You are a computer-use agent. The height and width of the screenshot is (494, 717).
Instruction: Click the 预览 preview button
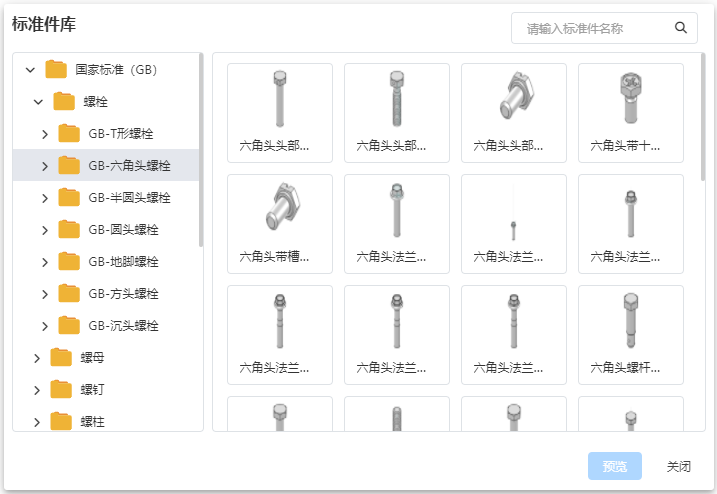[x=615, y=466]
